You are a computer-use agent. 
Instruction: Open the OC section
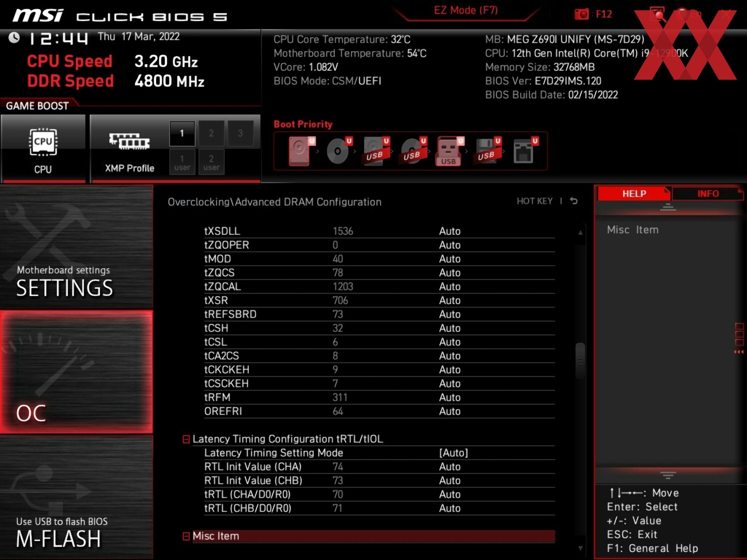[76, 372]
